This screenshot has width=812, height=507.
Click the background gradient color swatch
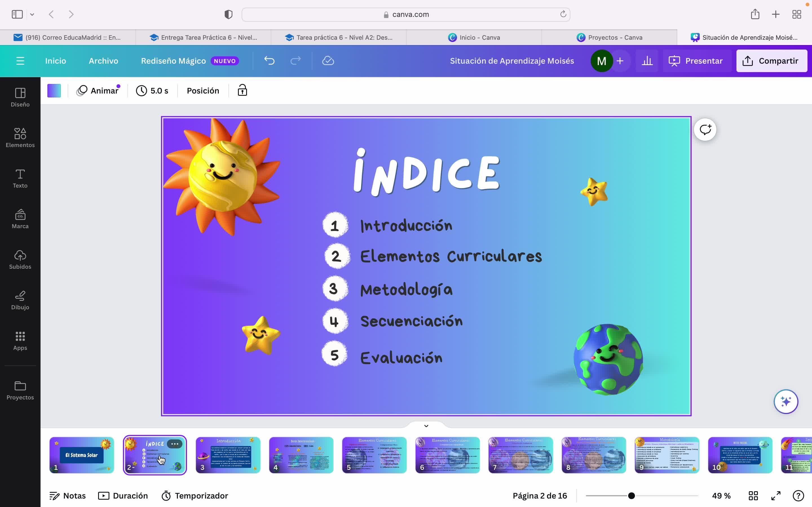point(54,90)
